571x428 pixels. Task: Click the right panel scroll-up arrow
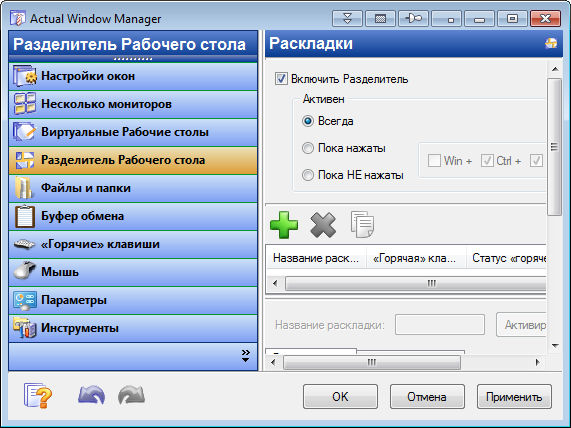point(555,68)
